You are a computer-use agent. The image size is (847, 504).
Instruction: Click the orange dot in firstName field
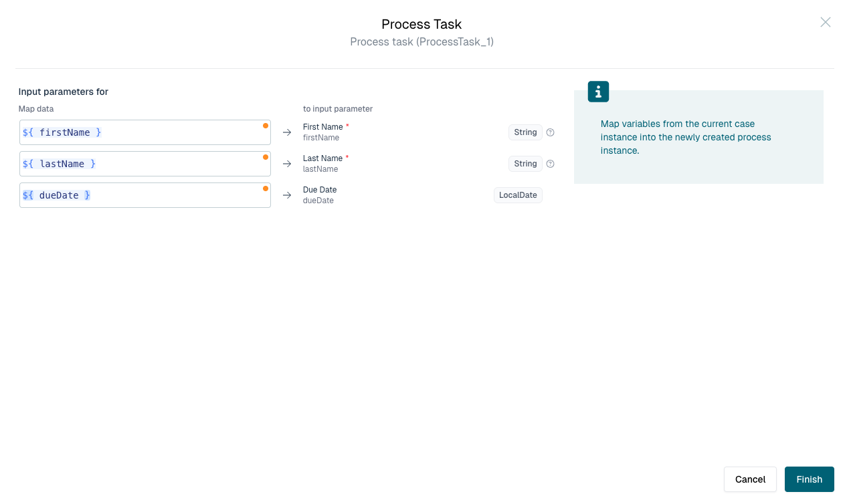266,126
